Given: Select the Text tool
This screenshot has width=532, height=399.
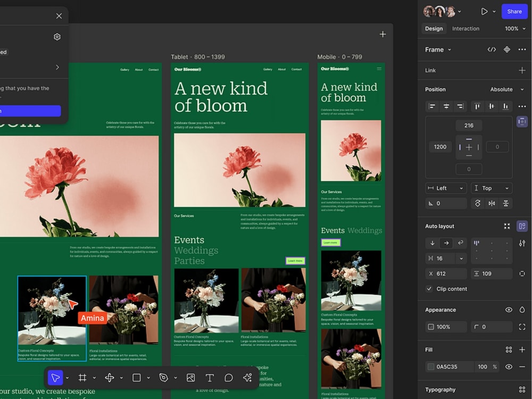Looking at the screenshot, I should coord(210,378).
